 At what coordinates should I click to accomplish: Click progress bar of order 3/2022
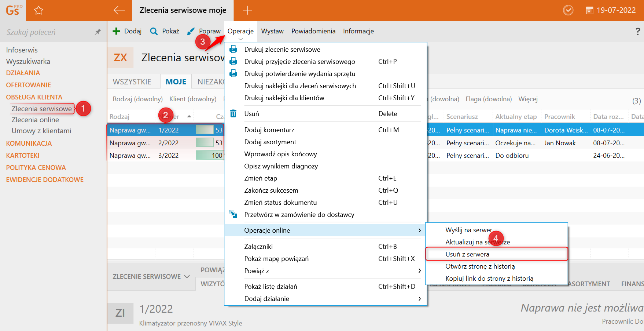pyautogui.click(x=209, y=155)
